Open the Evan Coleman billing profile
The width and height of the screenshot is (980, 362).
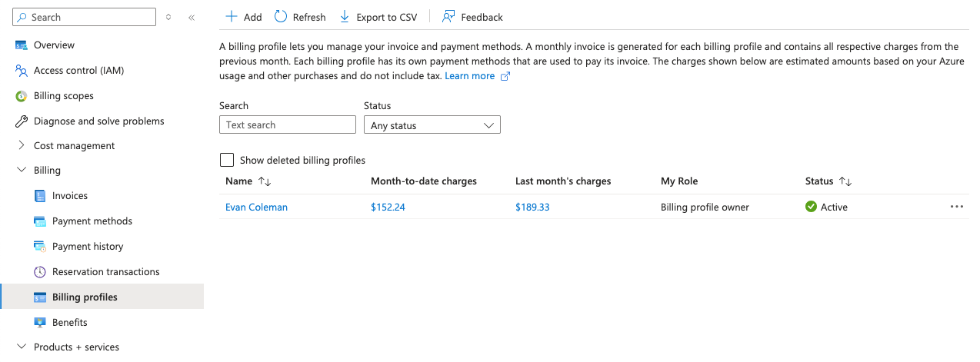pos(256,207)
